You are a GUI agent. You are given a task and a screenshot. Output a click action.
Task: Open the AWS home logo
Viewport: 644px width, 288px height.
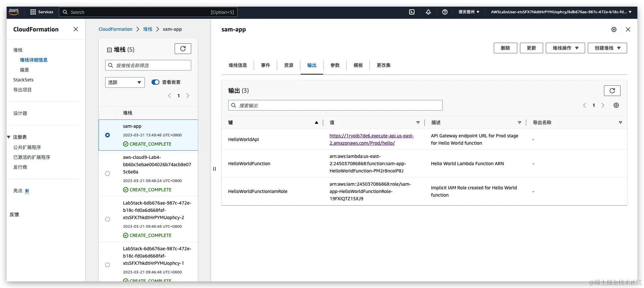pyautogui.click(x=14, y=12)
